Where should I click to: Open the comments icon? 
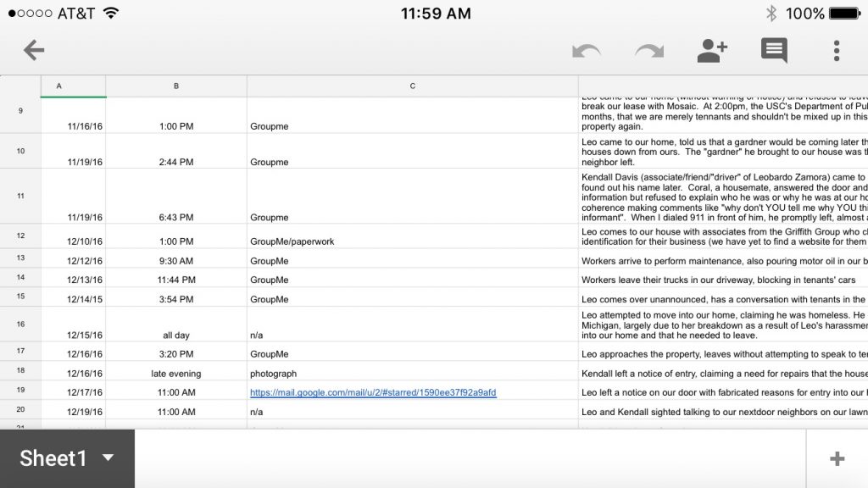774,51
